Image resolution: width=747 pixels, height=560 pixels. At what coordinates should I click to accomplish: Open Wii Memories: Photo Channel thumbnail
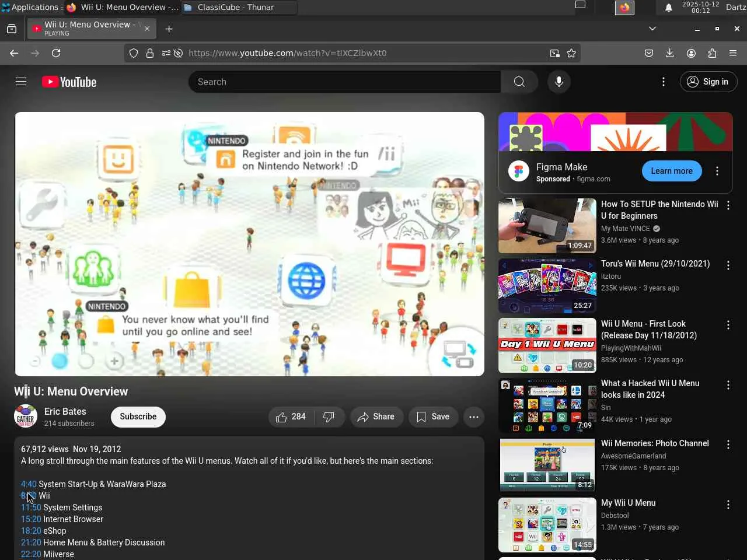point(547,465)
